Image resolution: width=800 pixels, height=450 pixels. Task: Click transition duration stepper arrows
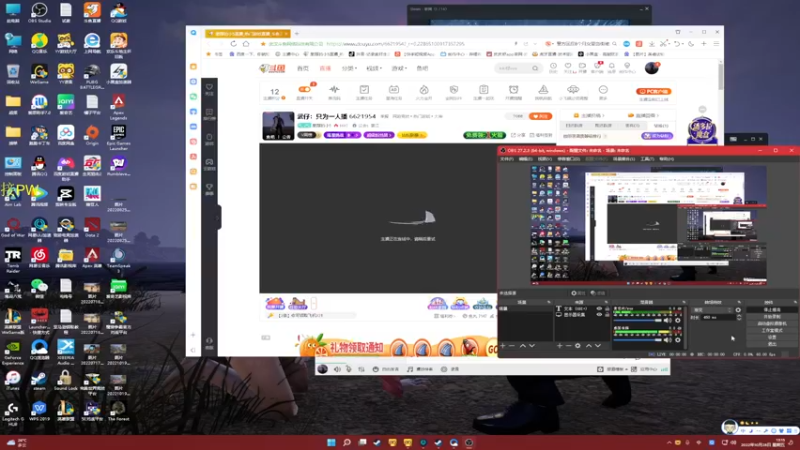(x=739, y=317)
